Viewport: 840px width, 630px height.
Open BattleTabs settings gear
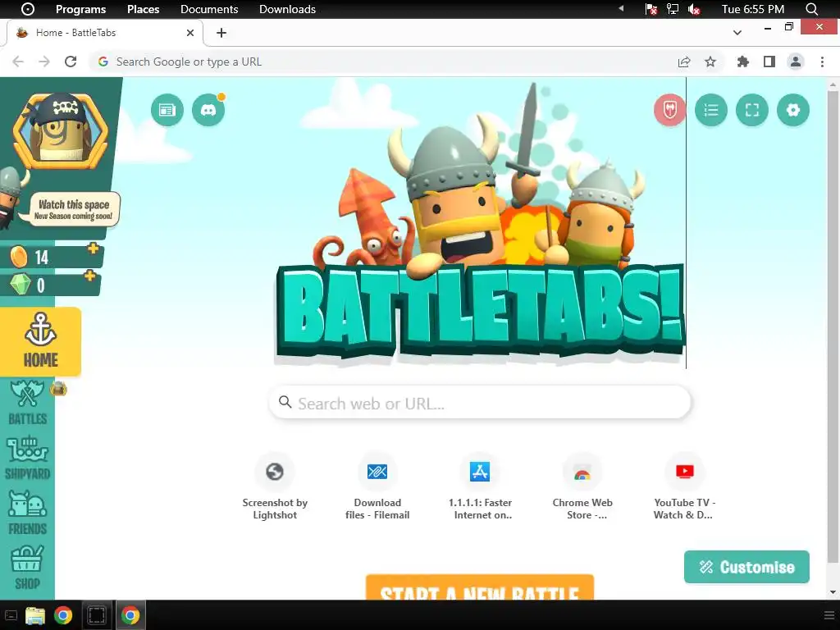click(x=793, y=111)
